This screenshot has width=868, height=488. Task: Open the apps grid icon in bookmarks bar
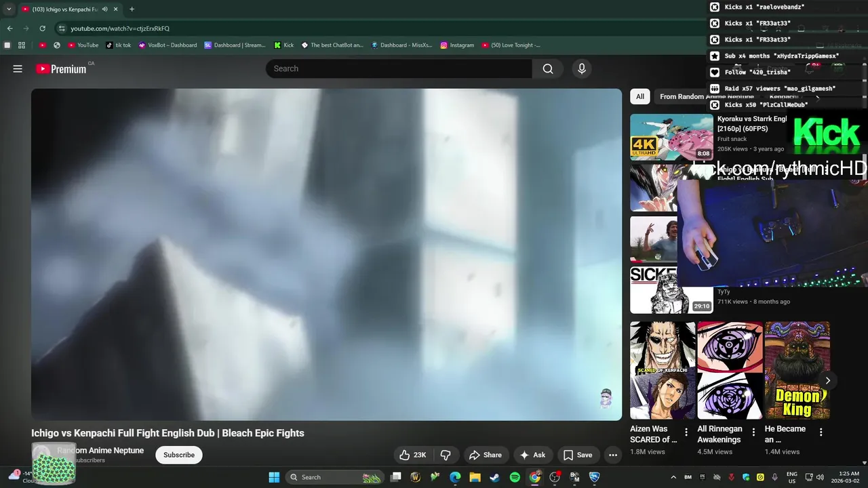click(x=22, y=45)
